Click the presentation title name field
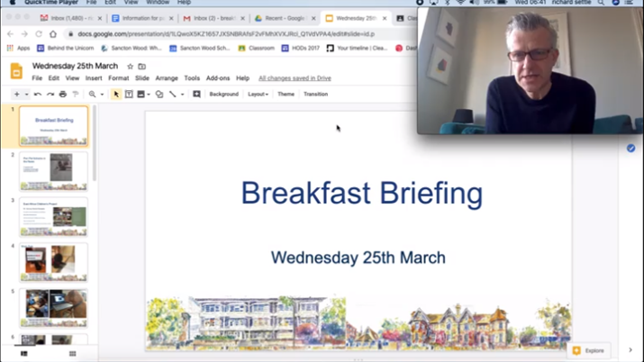The width and height of the screenshot is (644, 362). [x=75, y=66]
